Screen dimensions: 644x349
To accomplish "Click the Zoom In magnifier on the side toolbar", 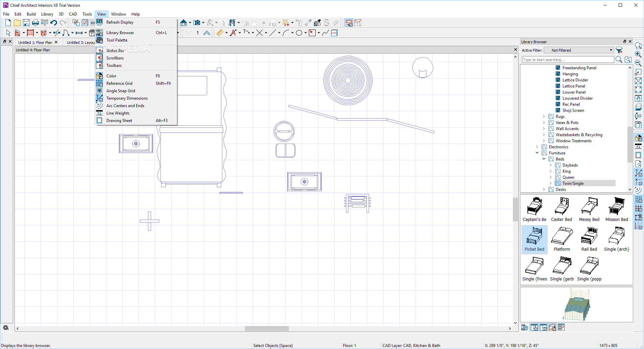I will (638, 54).
